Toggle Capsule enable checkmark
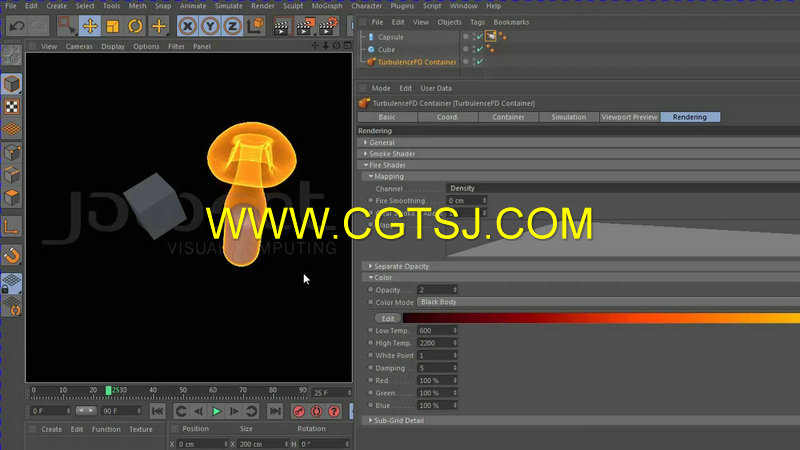800x450 pixels. click(480, 37)
